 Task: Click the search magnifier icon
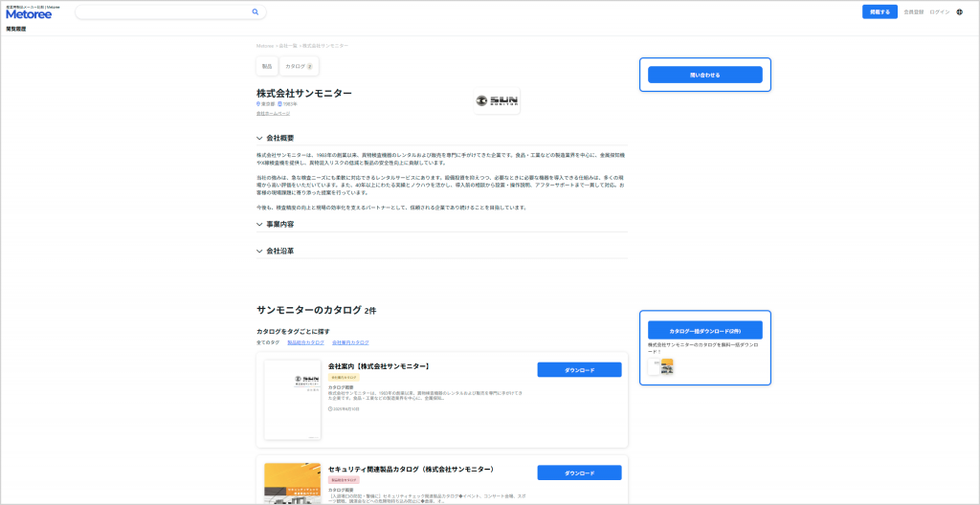tap(255, 11)
